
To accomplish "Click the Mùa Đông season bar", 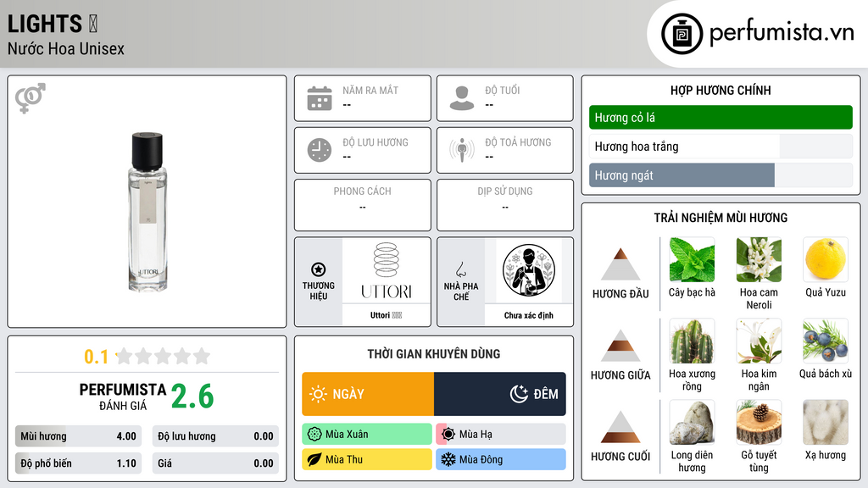I will tap(501, 459).
